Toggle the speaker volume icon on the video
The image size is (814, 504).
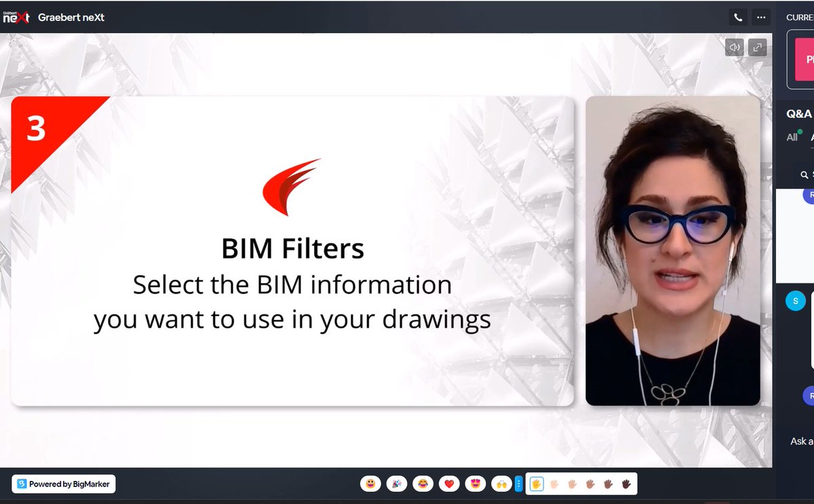pyautogui.click(x=734, y=47)
